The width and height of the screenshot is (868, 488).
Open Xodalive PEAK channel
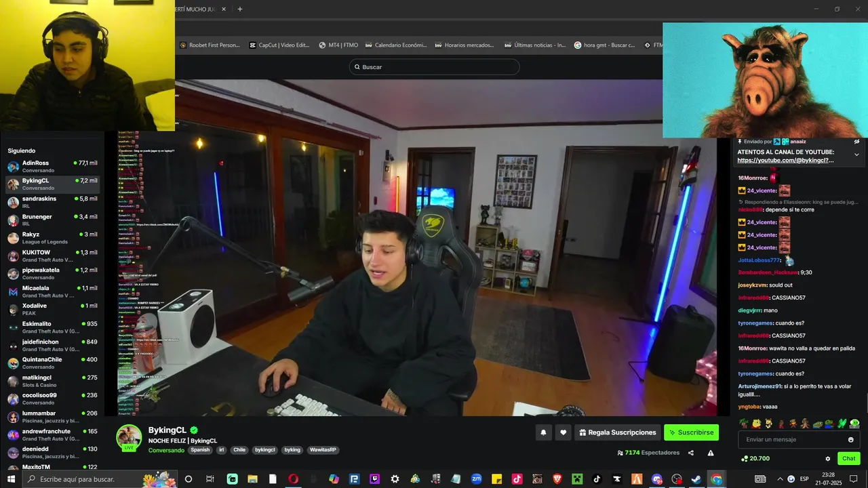pos(53,309)
